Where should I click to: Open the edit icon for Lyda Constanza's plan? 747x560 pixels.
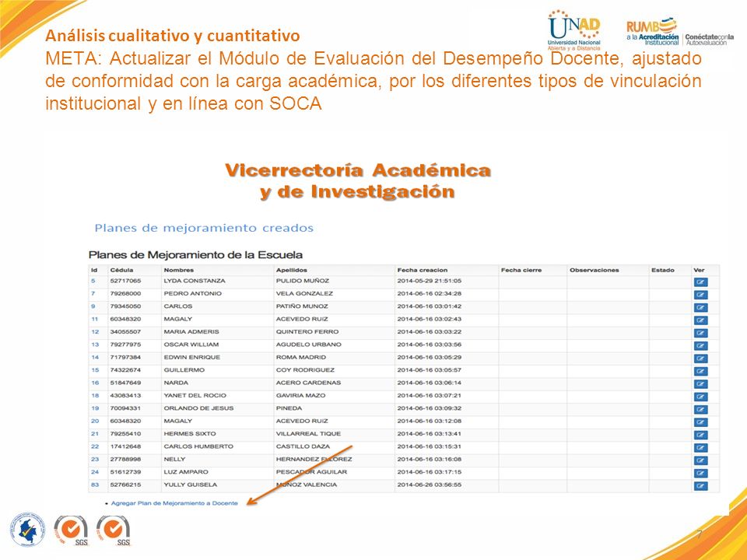[700, 282]
